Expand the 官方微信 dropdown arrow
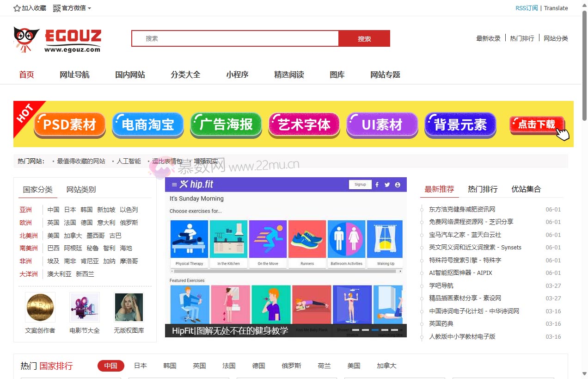 90,8
